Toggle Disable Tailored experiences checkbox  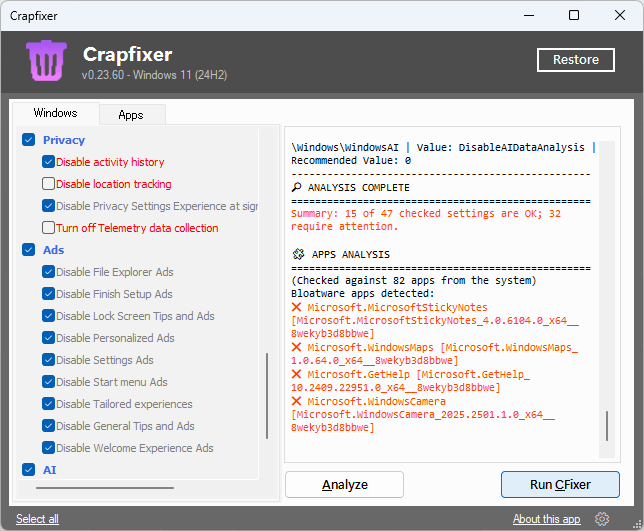48,404
